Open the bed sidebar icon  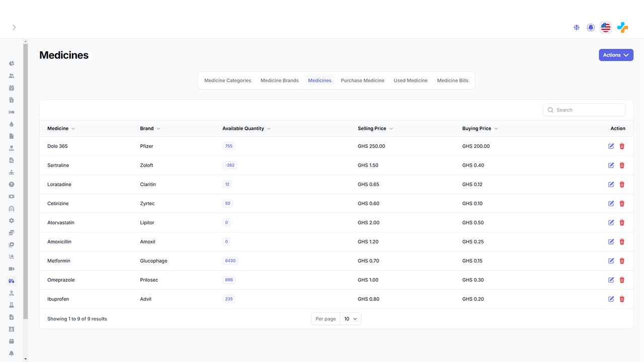[x=12, y=112]
